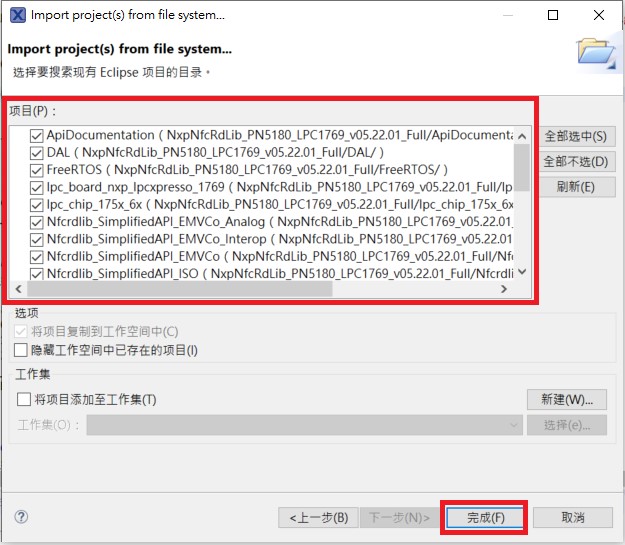Click the Finish (完成) button
This screenshot has width=625, height=545.
tap(484, 518)
